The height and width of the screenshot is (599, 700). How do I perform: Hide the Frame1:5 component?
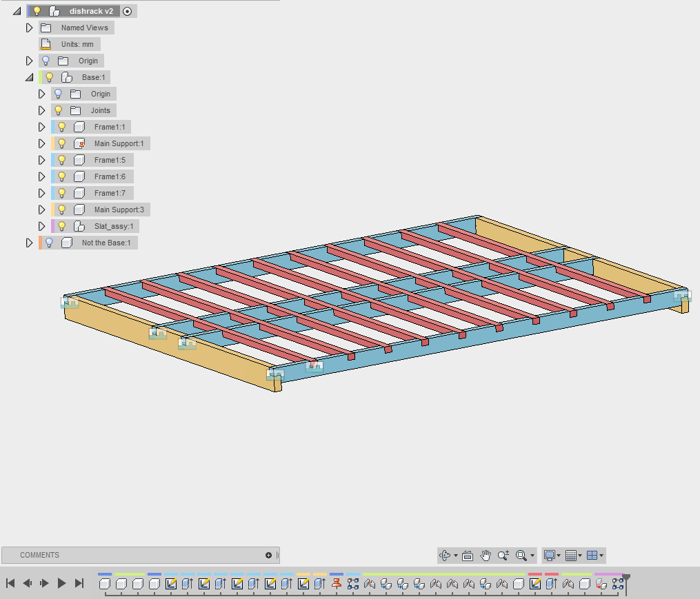[x=61, y=160]
